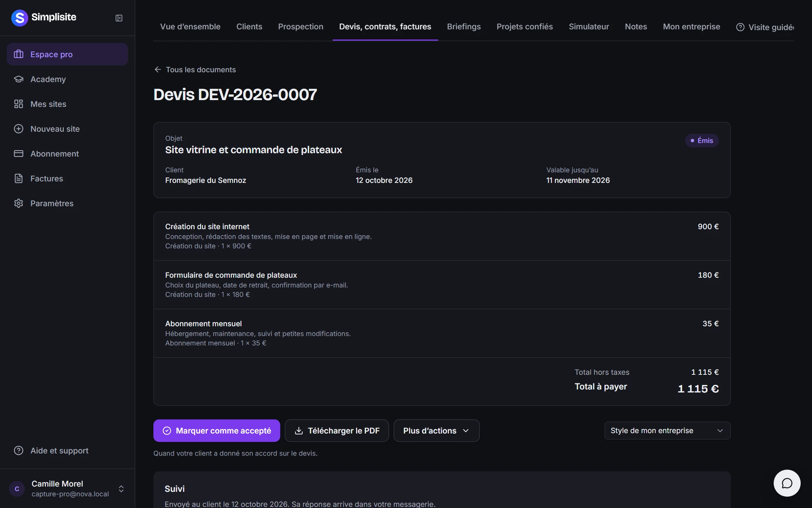Click the Paramètres gear icon
812x508 pixels.
(18, 203)
